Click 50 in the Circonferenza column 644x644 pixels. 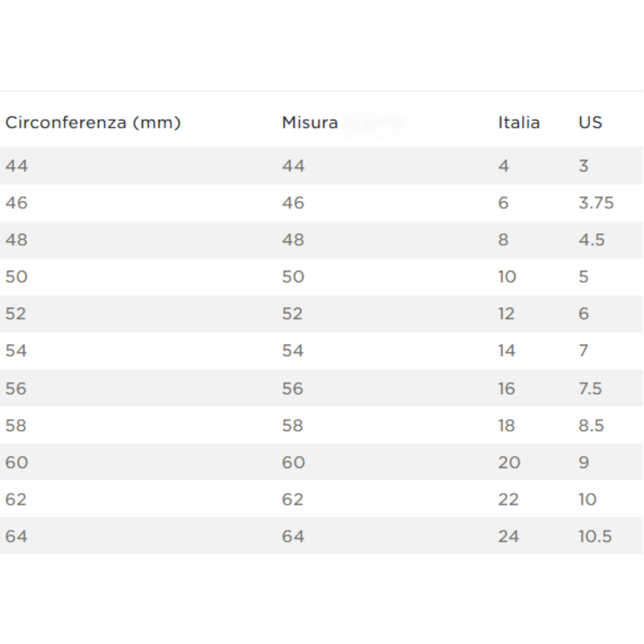17,277
